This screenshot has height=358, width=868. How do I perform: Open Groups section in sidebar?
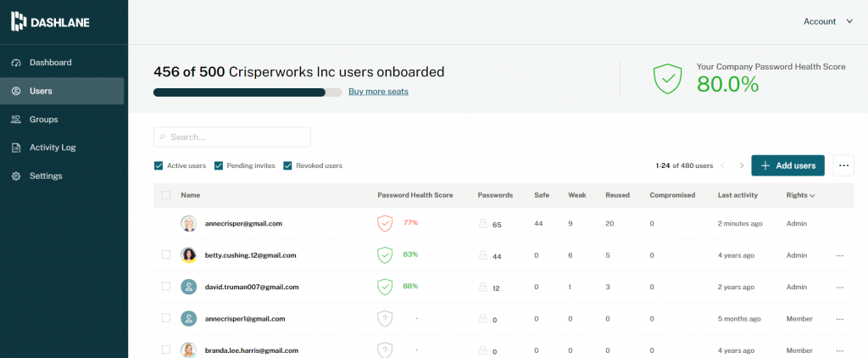[62, 119]
